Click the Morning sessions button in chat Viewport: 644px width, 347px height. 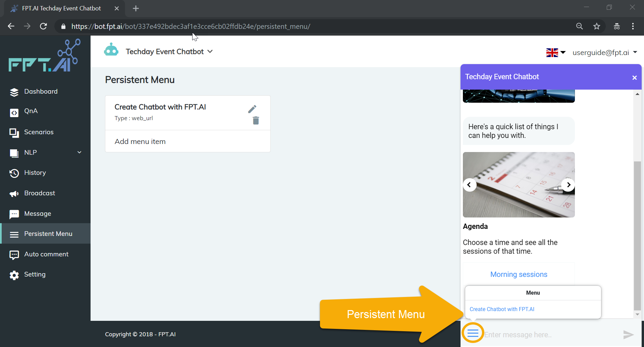[x=519, y=275]
